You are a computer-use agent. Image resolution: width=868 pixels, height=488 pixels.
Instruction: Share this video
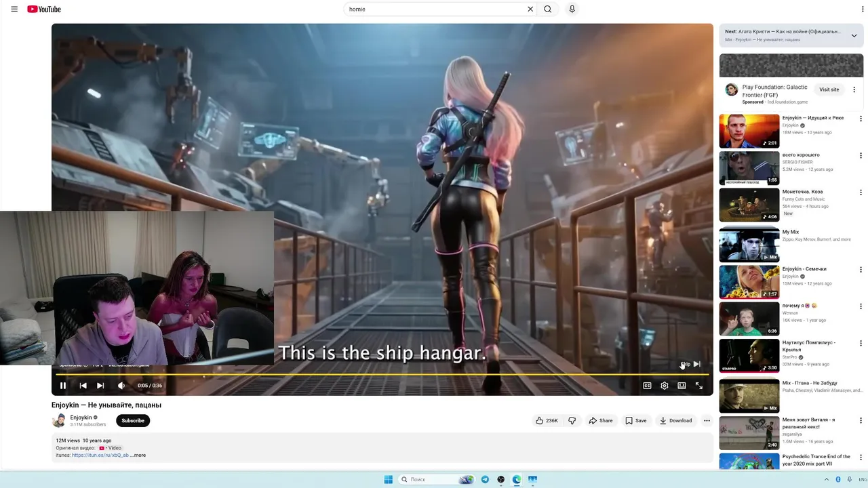[x=601, y=421]
